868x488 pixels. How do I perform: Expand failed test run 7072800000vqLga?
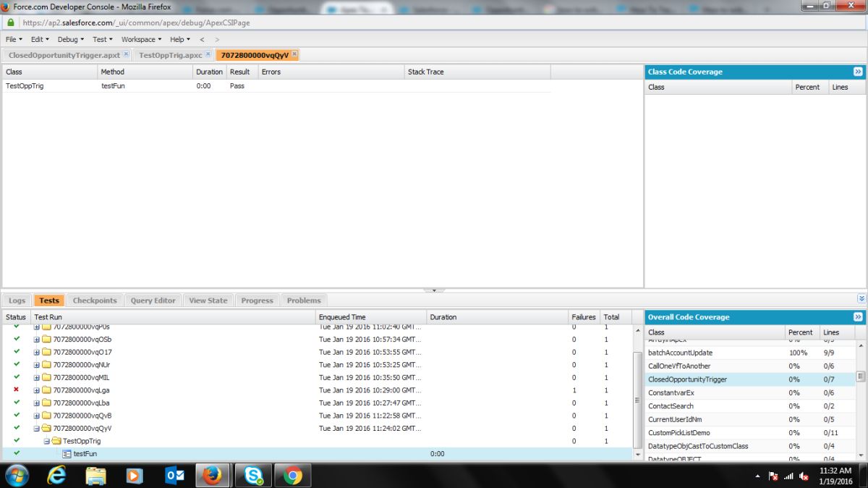coord(37,390)
